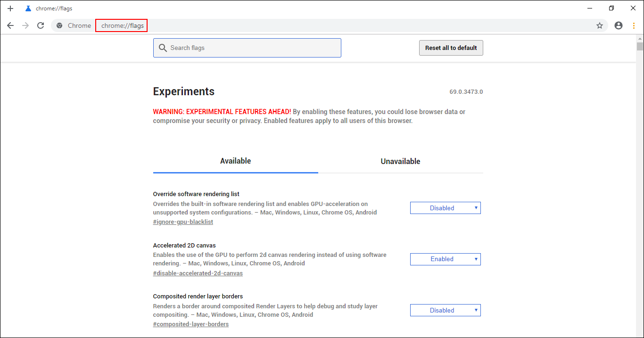
Task: Minimize the Chrome window
Action: [590, 8]
